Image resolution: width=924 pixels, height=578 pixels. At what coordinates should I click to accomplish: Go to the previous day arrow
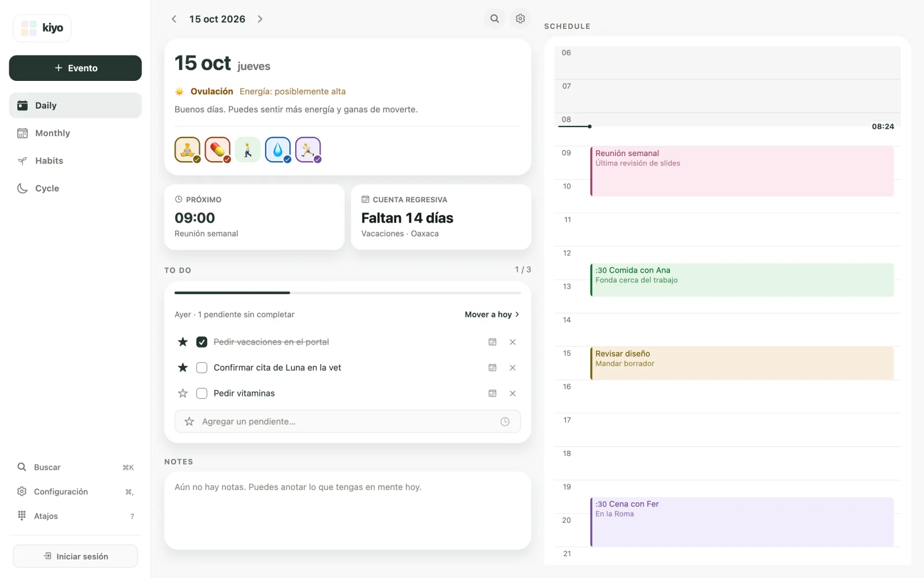tap(174, 19)
